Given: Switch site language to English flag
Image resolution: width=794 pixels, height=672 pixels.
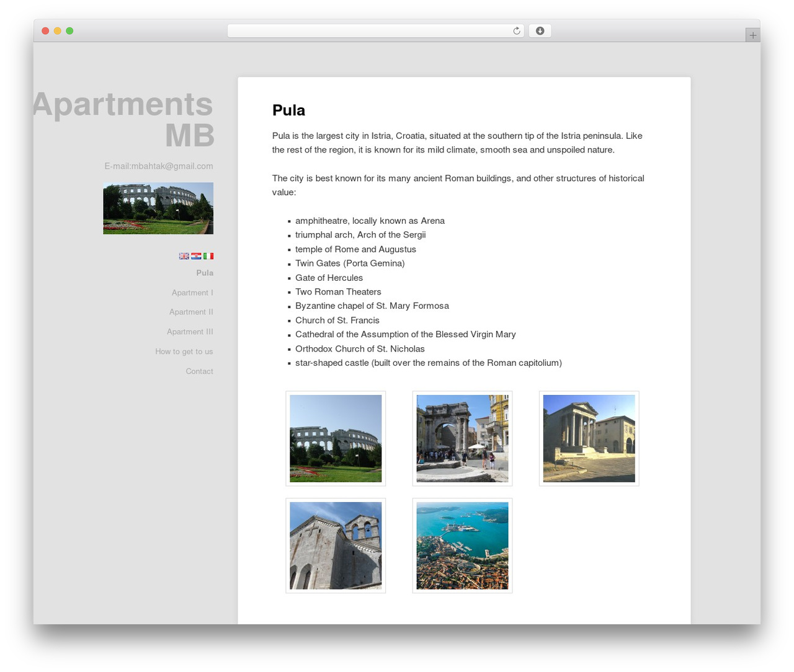Looking at the screenshot, I should point(184,256).
